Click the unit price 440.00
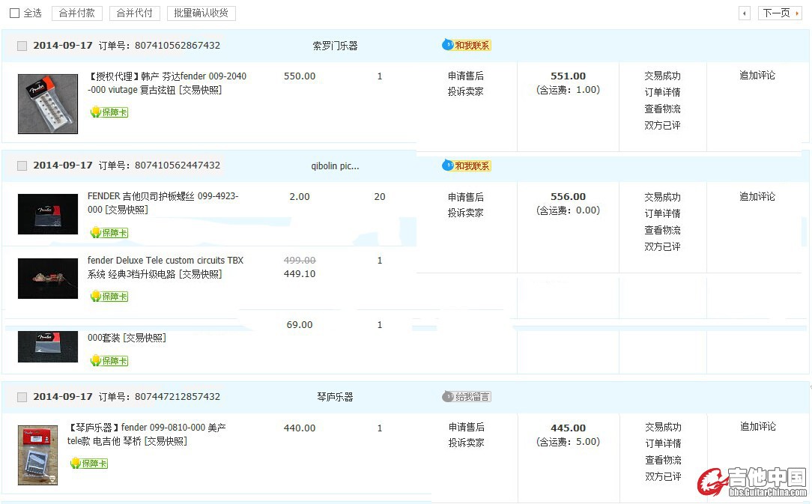The image size is (812, 504). point(300,428)
